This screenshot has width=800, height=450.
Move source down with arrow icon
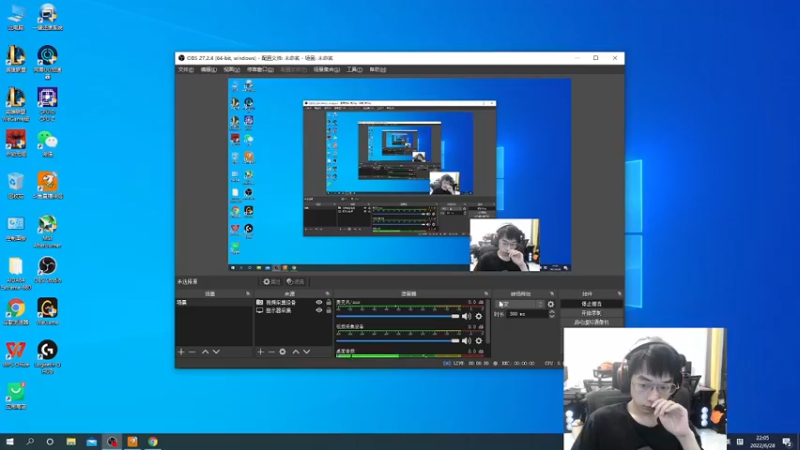tap(307, 352)
